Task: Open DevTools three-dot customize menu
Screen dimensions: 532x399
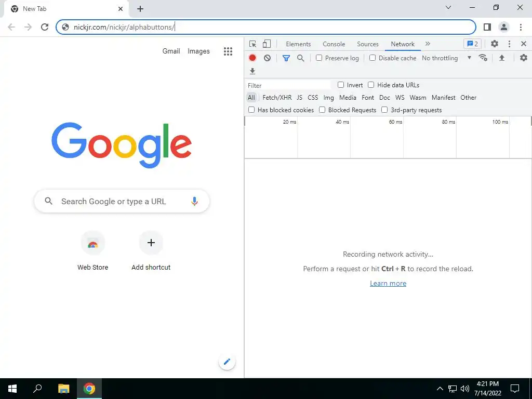Action: click(509, 44)
